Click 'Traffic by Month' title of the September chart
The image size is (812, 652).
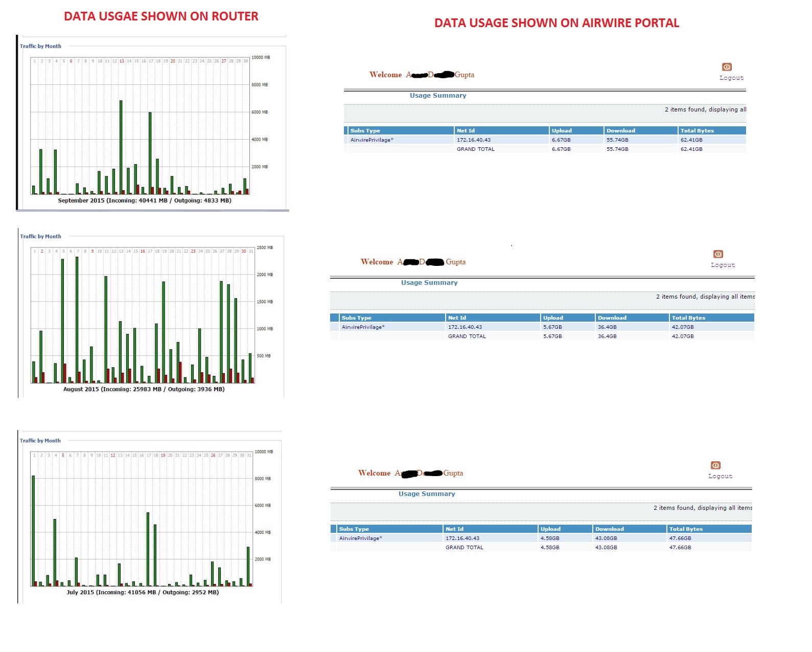(x=40, y=46)
